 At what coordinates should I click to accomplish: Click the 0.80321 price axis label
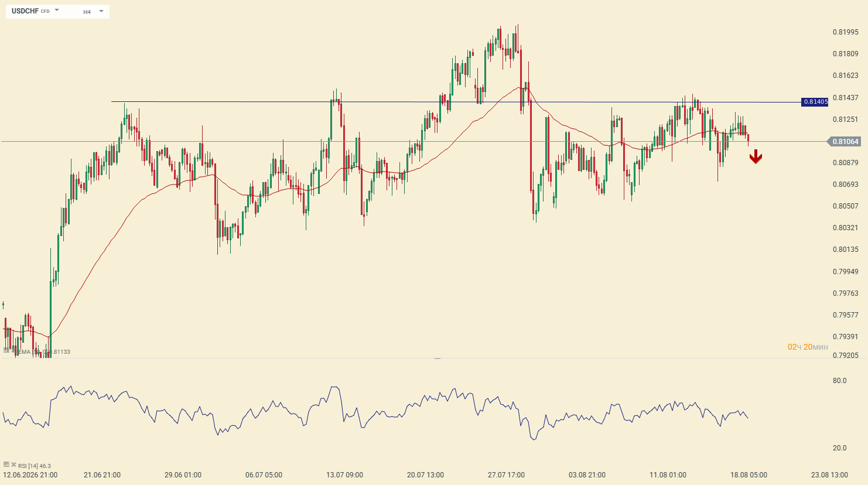click(x=846, y=228)
